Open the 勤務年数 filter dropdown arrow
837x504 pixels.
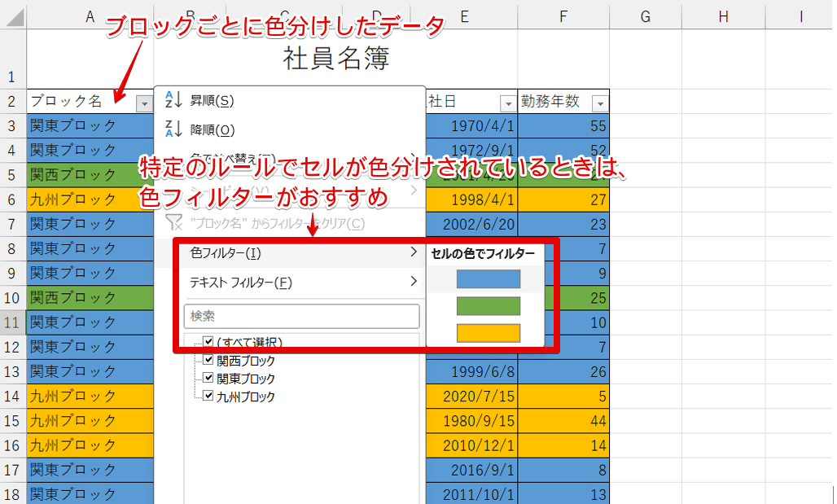[x=600, y=103]
